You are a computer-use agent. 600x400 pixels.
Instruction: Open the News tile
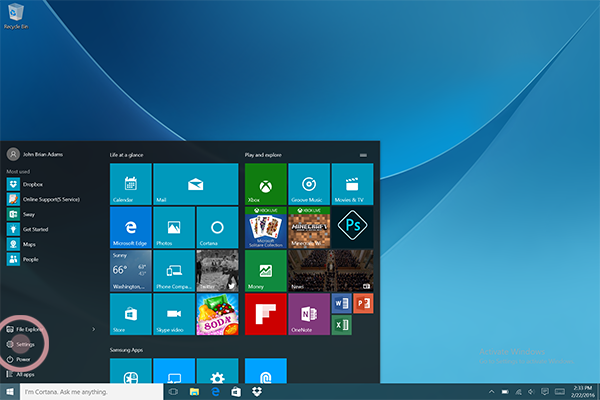pos(331,271)
